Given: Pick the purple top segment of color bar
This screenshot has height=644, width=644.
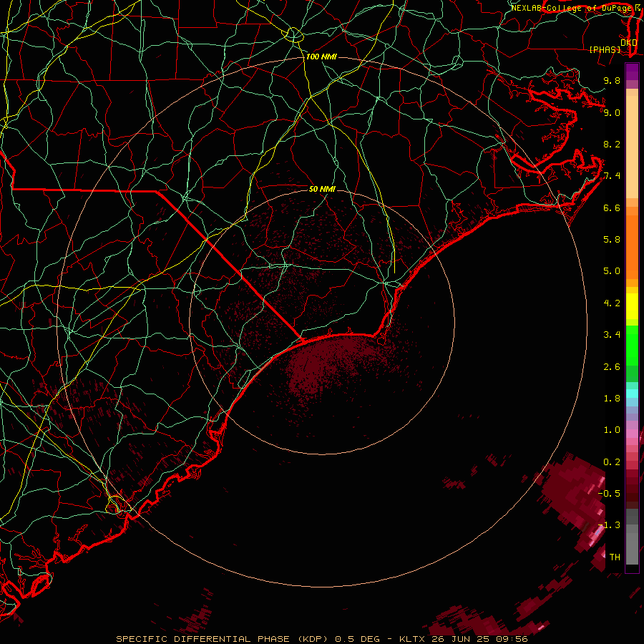Looking at the screenshot, I should pyautogui.click(x=632, y=72).
